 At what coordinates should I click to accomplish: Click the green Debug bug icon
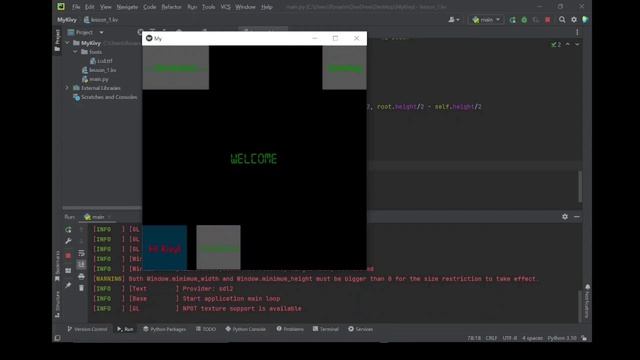[524, 20]
